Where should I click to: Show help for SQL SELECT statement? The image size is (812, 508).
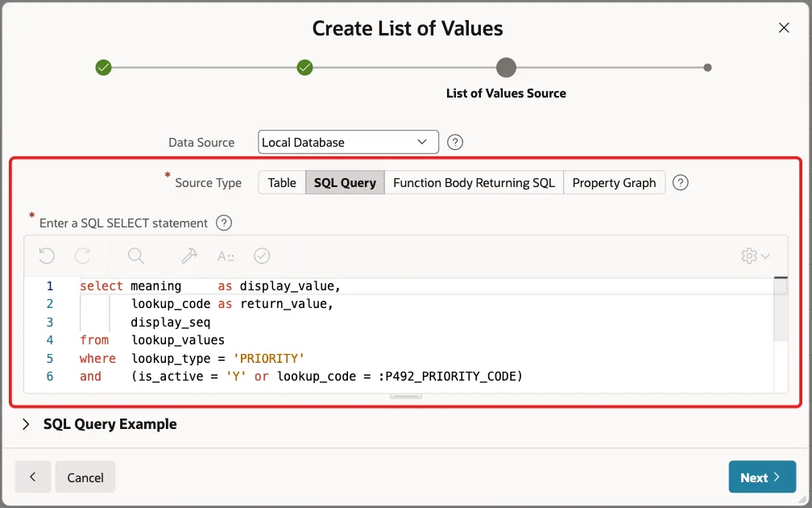224,223
